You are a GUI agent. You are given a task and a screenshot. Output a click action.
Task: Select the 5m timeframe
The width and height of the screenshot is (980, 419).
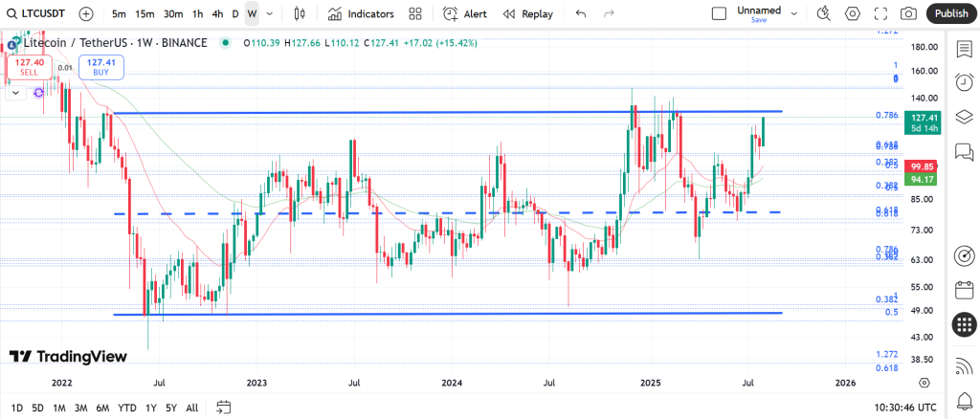tap(119, 13)
